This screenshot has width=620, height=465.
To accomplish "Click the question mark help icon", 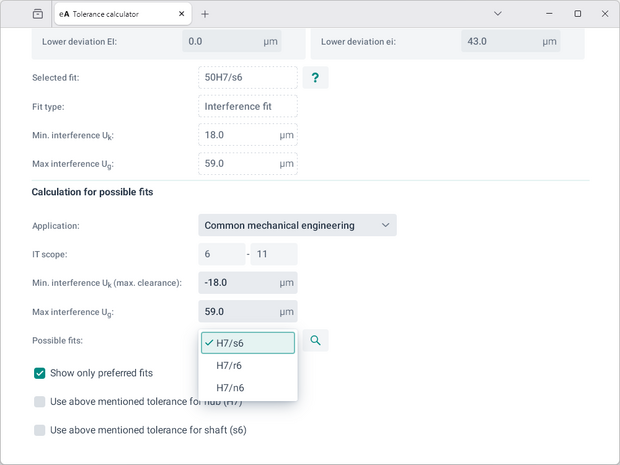I will click(315, 78).
